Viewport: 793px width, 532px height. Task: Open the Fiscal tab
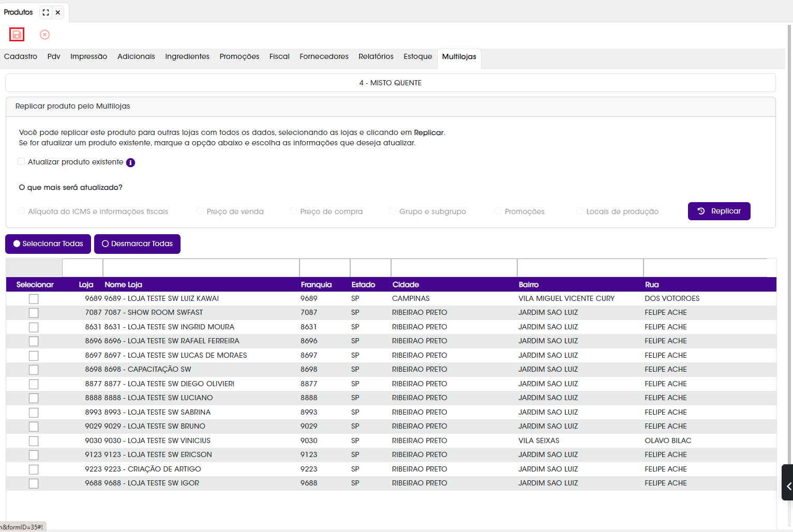(x=279, y=56)
